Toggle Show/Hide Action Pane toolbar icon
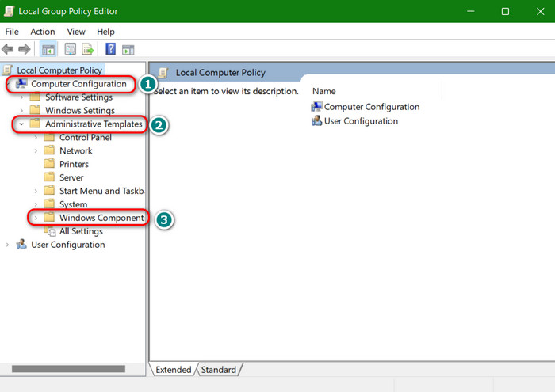555x392 pixels. 128,50
